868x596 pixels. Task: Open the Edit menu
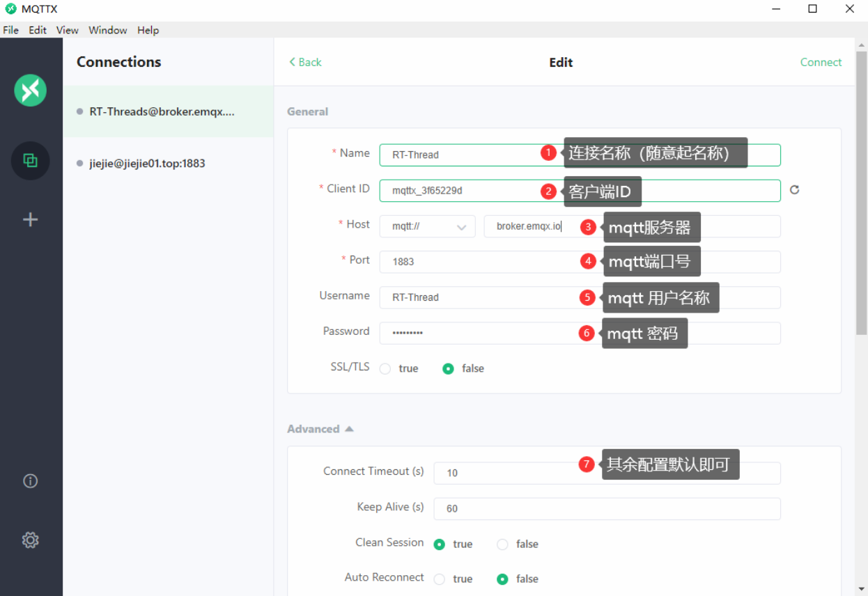pos(38,30)
